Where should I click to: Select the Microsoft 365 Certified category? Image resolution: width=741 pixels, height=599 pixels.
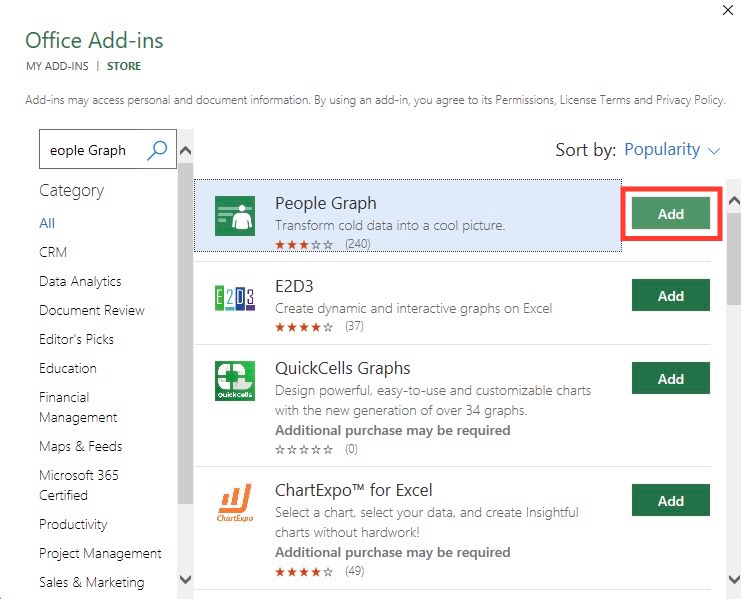tap(79, 485)
